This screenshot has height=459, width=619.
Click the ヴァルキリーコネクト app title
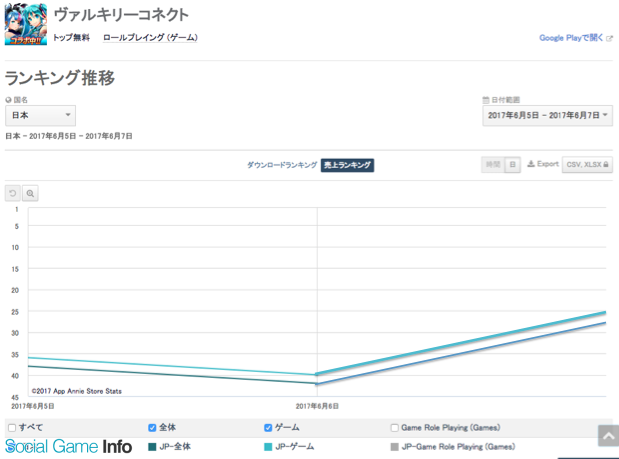121,15
